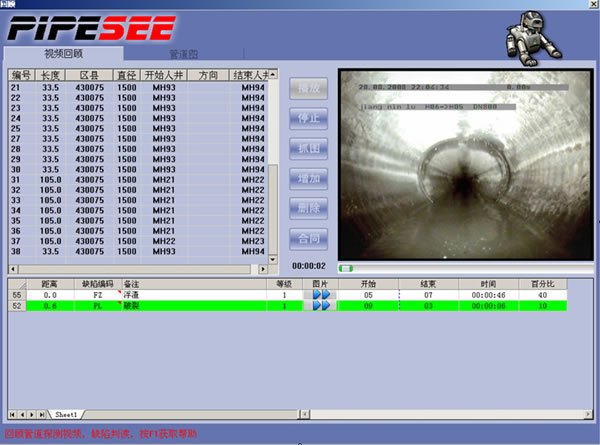The width and height of the screenshot is (600, 445).
Task: Play picture for the PL defect row
Action: [321, 306]
